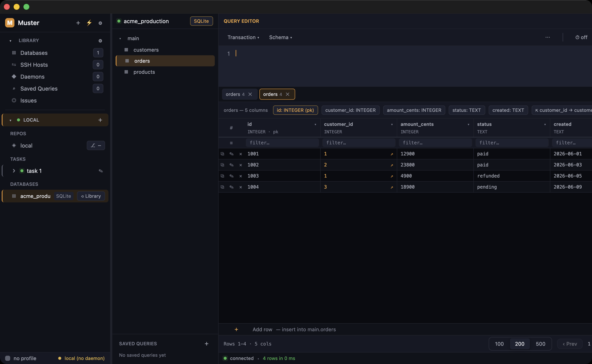The image size is (592, 364).
Task: Click the Library button on acme_produ
Action: pos(91,196)
